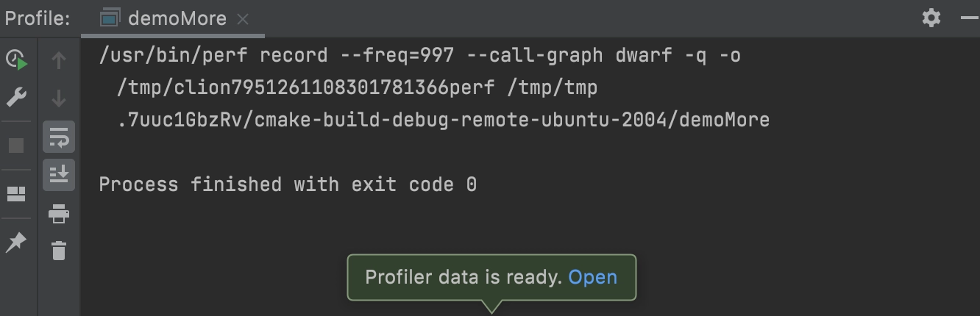Go up the stack trace with the up arrow
Screen dimensions: 980x316
[x=59, y=61]
